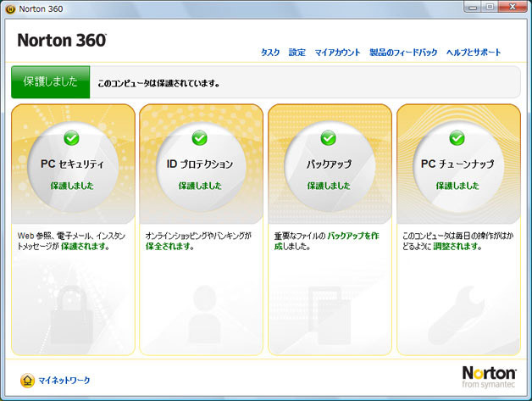
Task: Click 保護しました under ID プロテクション
Action: (200, 186)
